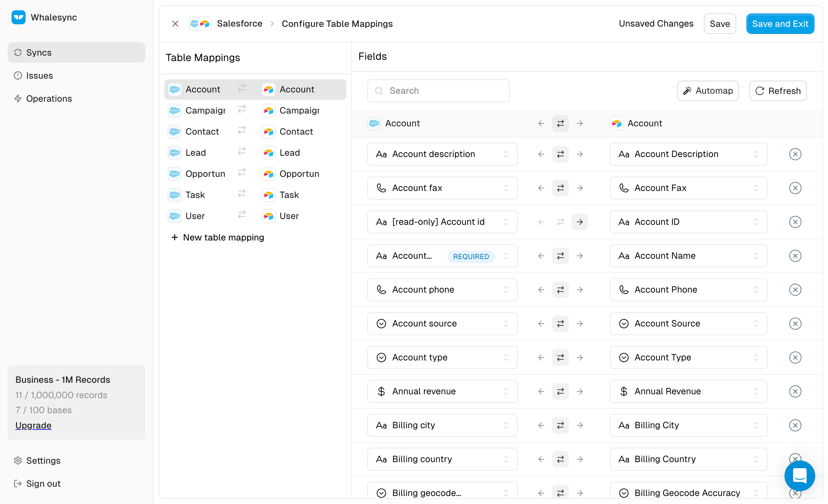Remove the Account Phone field mapping
The width and height of the screenshot is (828, 504).
795,290
